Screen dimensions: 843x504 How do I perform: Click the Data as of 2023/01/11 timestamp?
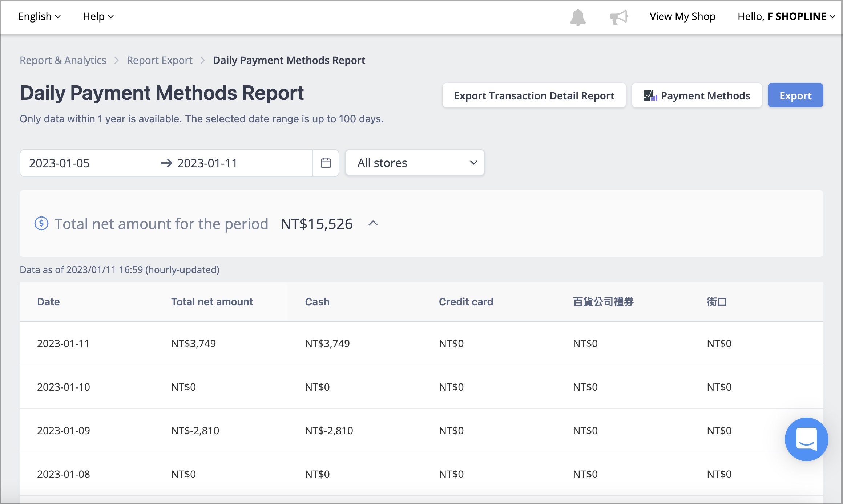click(120, 270)
